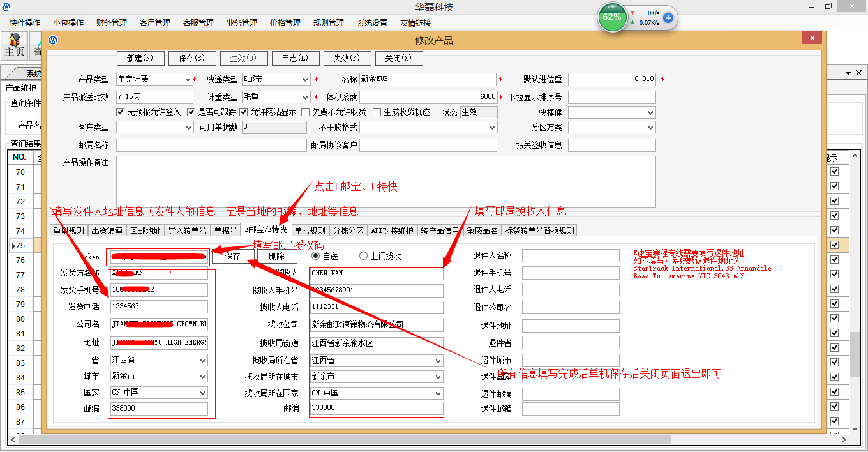Close the background panel with X icon

pos(858,73)
